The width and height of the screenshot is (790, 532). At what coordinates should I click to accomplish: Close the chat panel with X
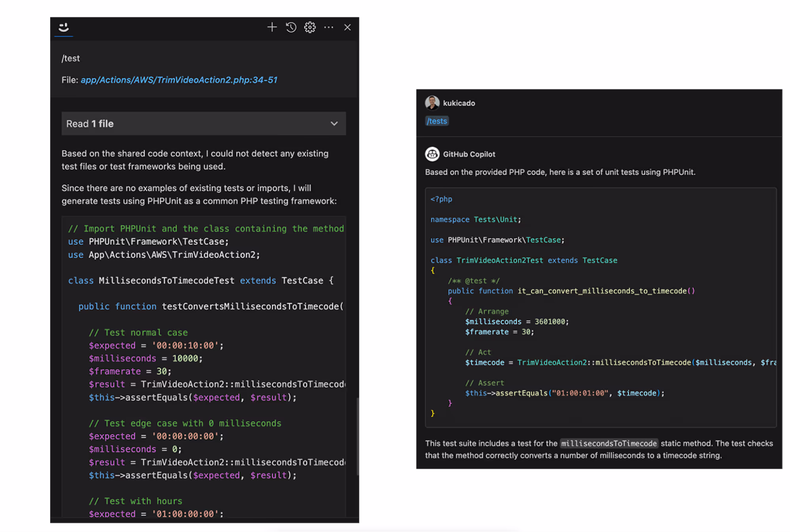point(347,27)
